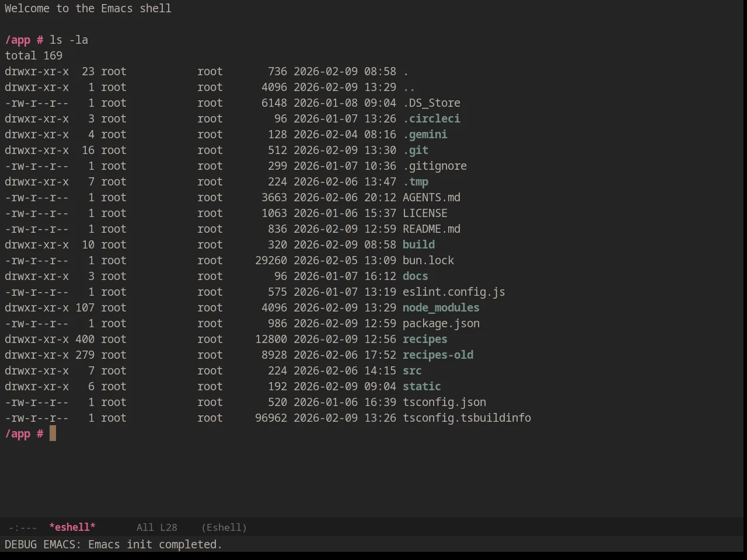This screenshot has height=560, width=747.
Task: Click the node_modules directory name
Action: point(441,307)
